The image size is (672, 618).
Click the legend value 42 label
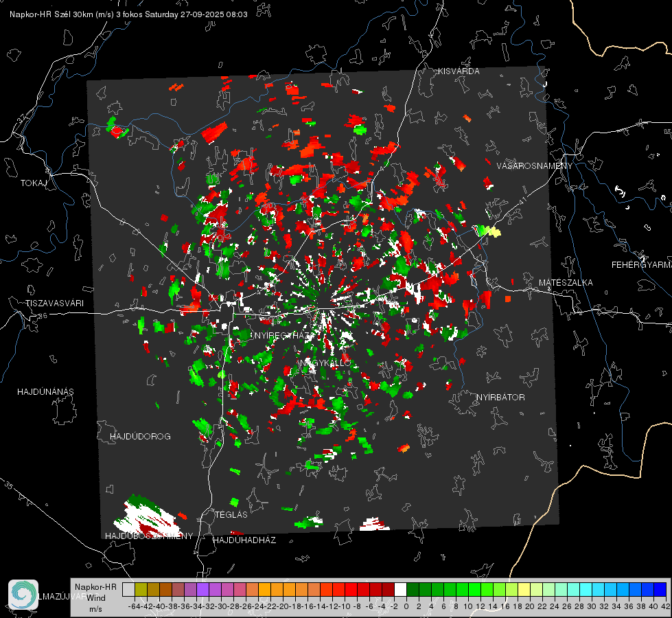point(666,606)
